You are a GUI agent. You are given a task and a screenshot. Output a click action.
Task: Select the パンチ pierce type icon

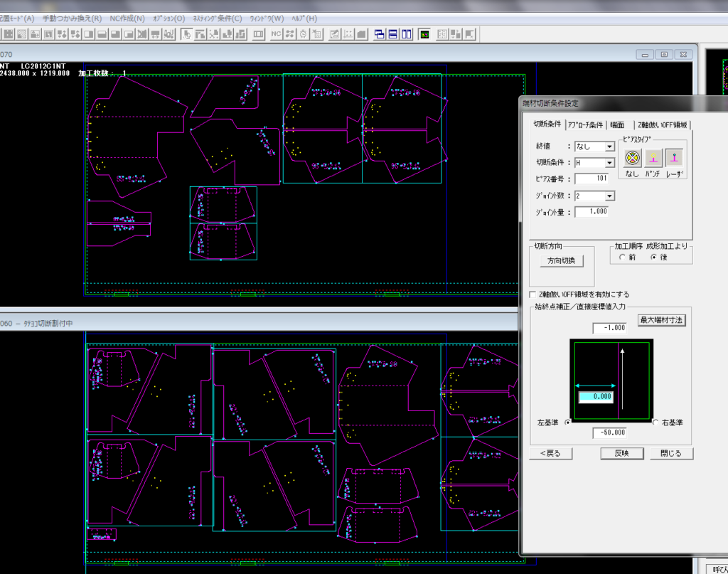(x=653, y=157)
